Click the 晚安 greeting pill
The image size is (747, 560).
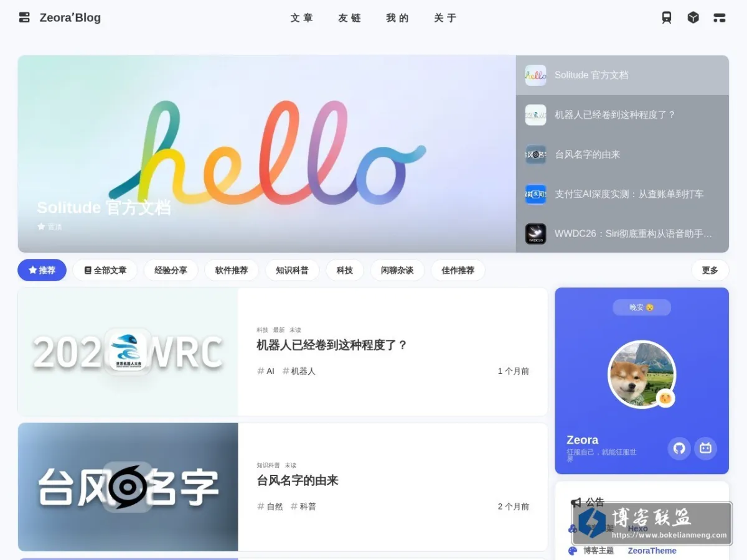click(x=642, y=307)
